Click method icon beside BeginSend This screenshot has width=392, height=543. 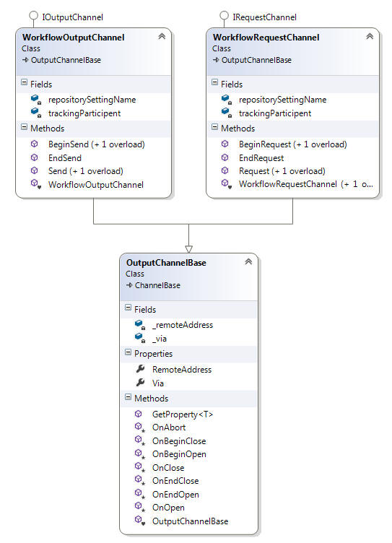(34, 144)
